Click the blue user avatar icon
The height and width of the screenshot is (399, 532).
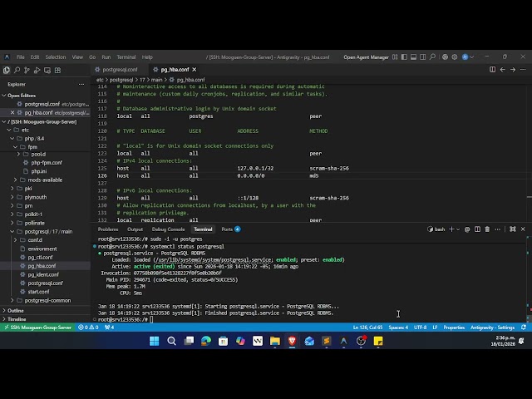click(465, 57)
